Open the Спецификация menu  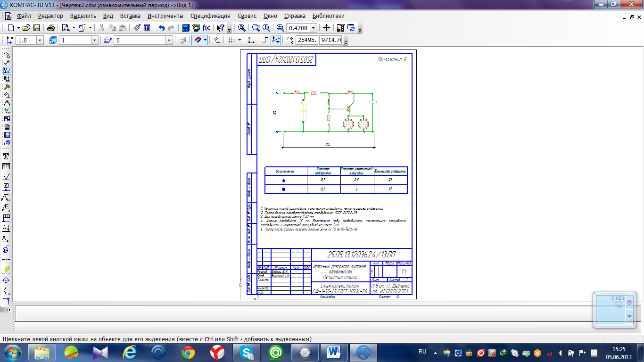210,16
